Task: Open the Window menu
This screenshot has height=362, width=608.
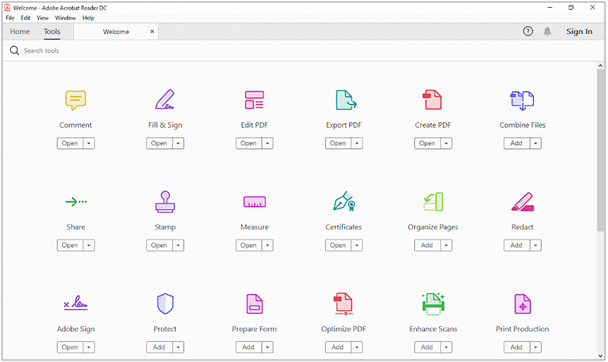Action: pyautogui.click(x=65, y=18)
